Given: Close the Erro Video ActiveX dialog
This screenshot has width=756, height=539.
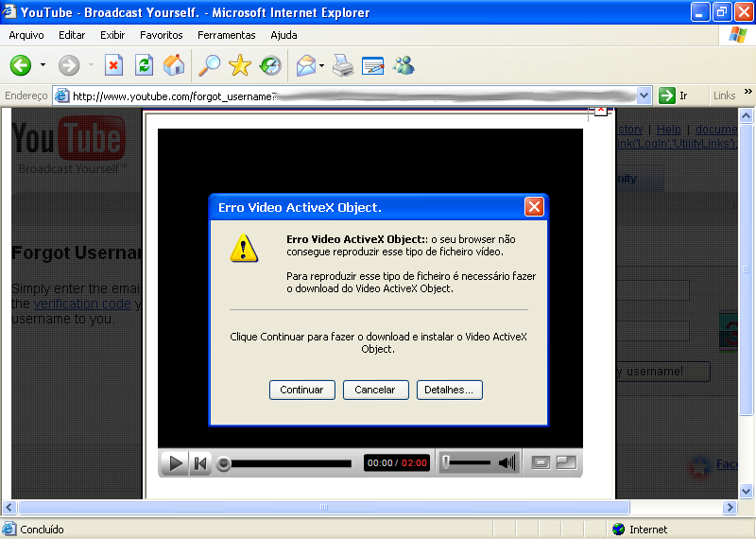Looking at the screenshot, I should point(534,206).
